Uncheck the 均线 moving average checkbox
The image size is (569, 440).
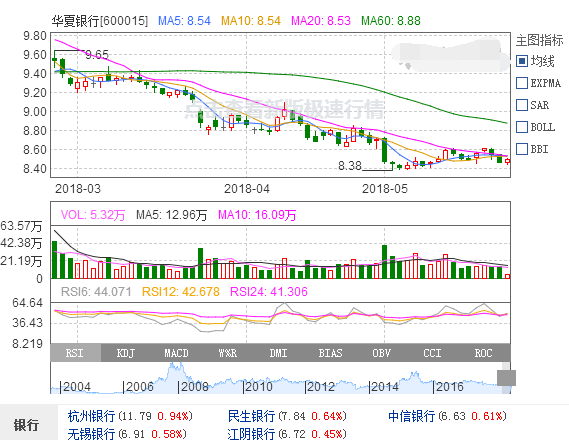(x=522, y=61)
